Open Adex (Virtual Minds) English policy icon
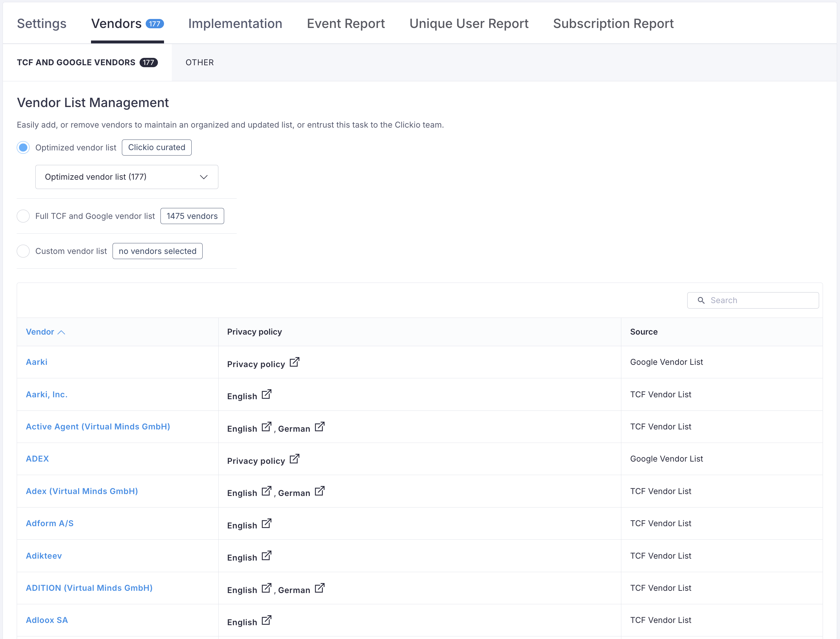This screenshot has height=639, width=840. (266, 491)
